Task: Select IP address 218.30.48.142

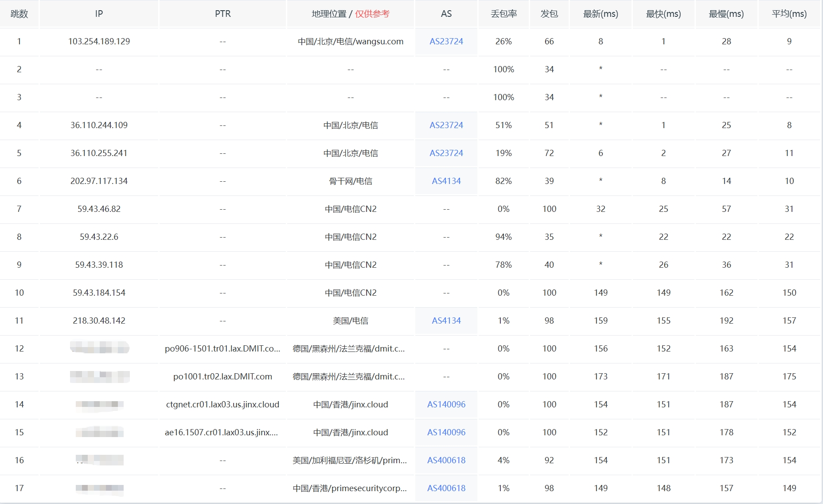Action: pos(99,320)
